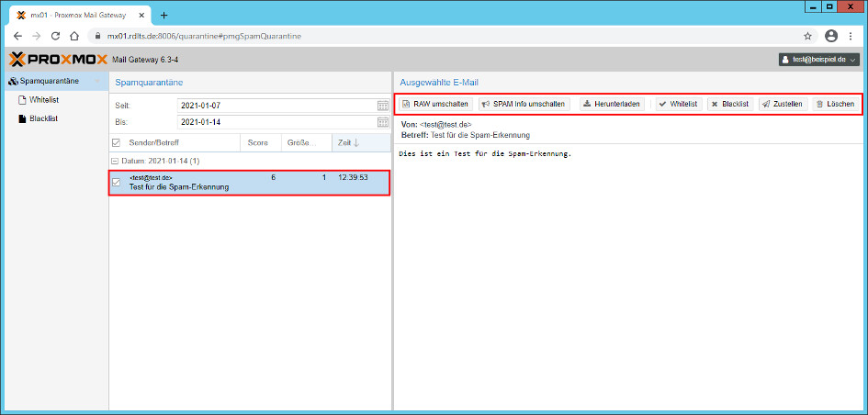Viewport: 868px width, 415px height.
Task: Open the test@beispiel.de user menu
Action: click(819, 60)
